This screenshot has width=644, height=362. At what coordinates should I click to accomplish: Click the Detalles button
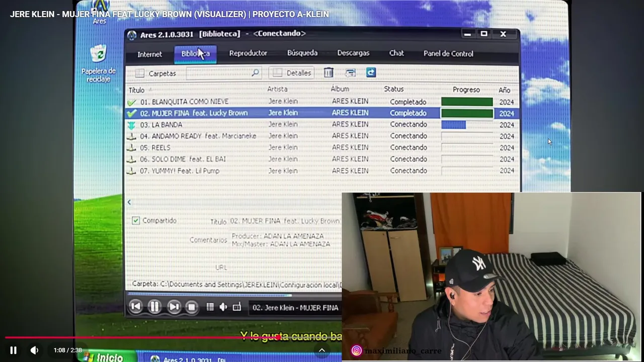pos(292,73)
